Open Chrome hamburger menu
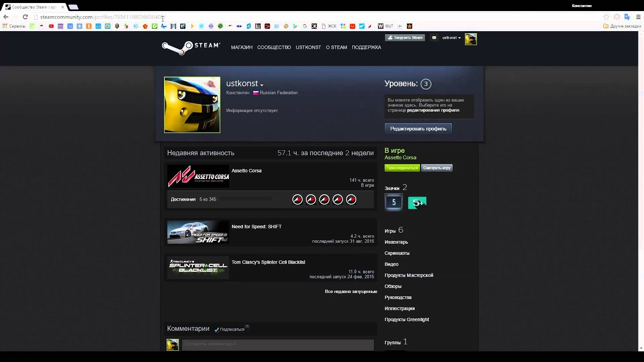 pyautogui.click(x=639, y=17)
